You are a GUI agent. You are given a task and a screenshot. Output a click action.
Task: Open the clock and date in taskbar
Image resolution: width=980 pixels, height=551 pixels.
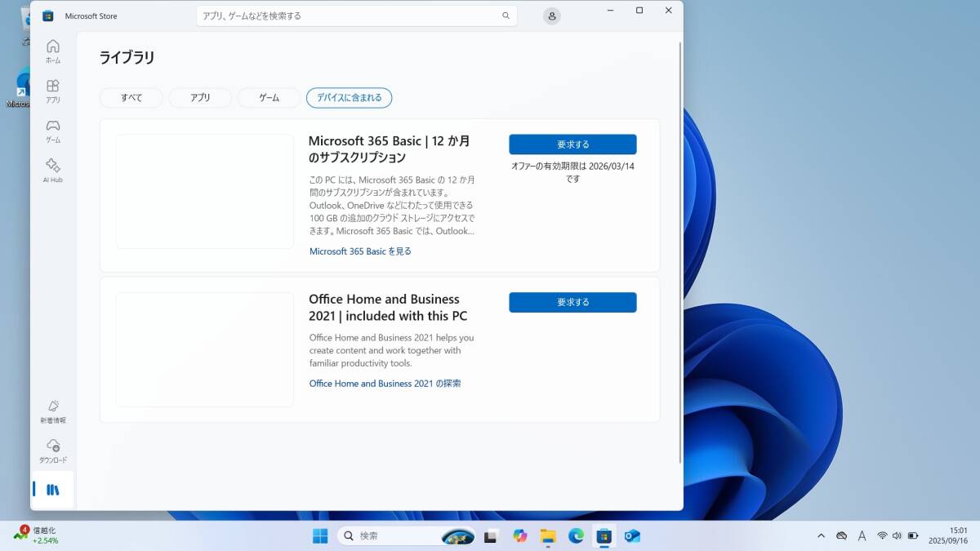pos(947,535)
